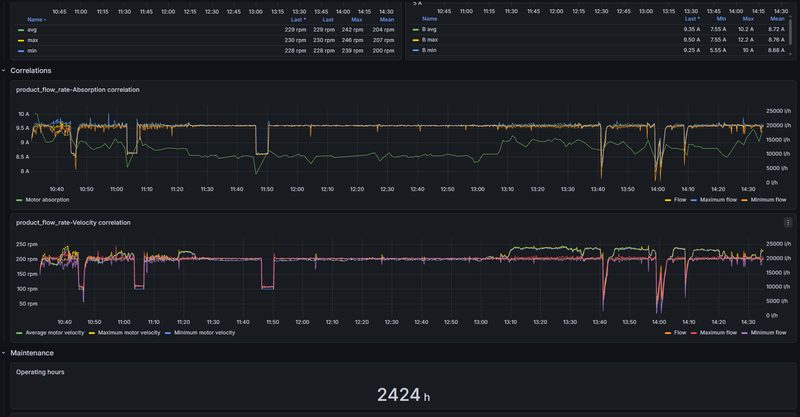
Task: Select the 242 rpm avg max value
Action: [x=353, y=30]
